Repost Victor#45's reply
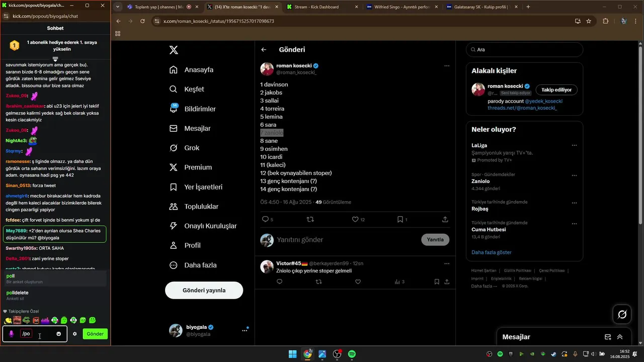Viewport: 644px width, 362px height. point(318,282)
